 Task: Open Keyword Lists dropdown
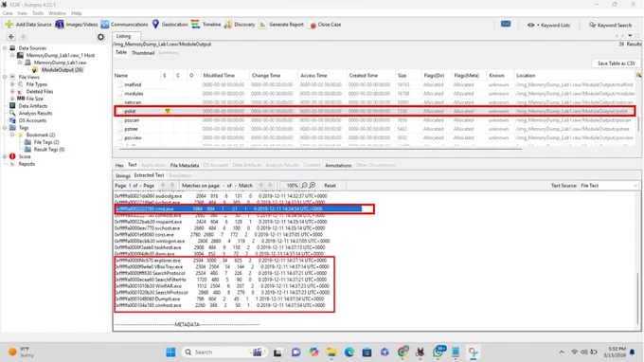(x=549, y=25)
